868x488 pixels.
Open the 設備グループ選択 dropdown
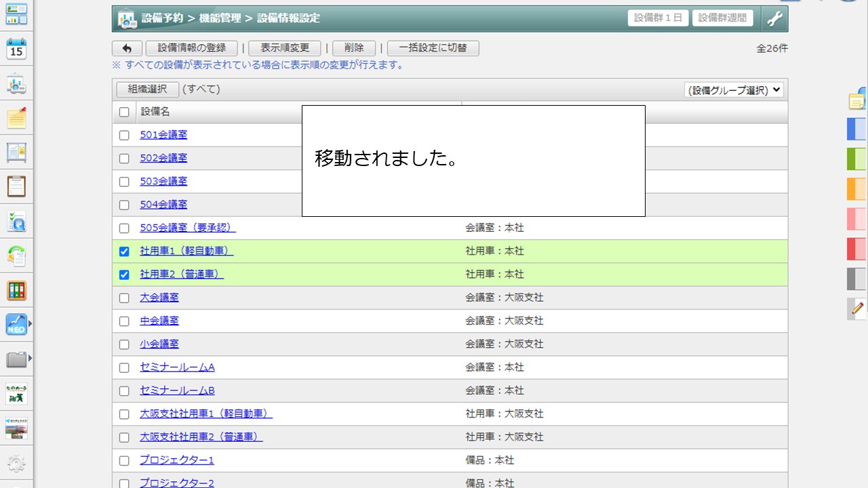point(734,90)
